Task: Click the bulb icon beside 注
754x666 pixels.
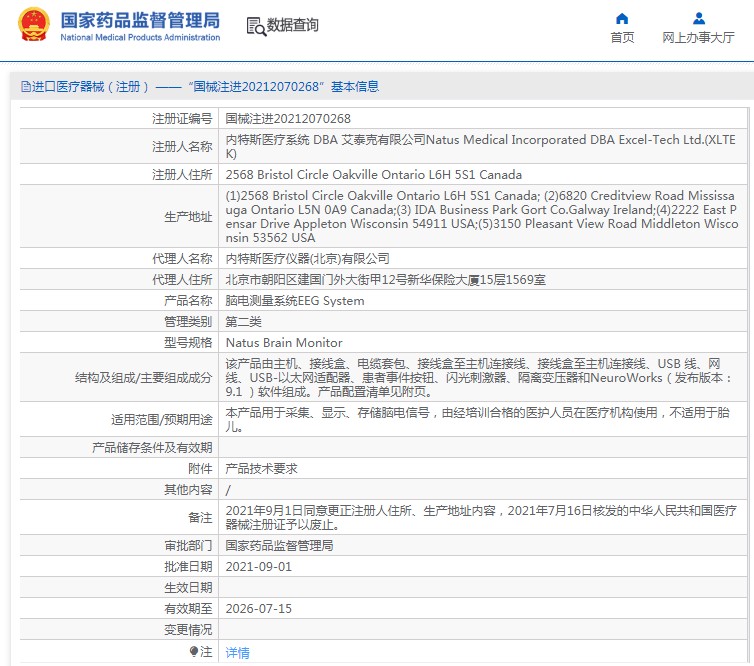Action: [193, 652]
